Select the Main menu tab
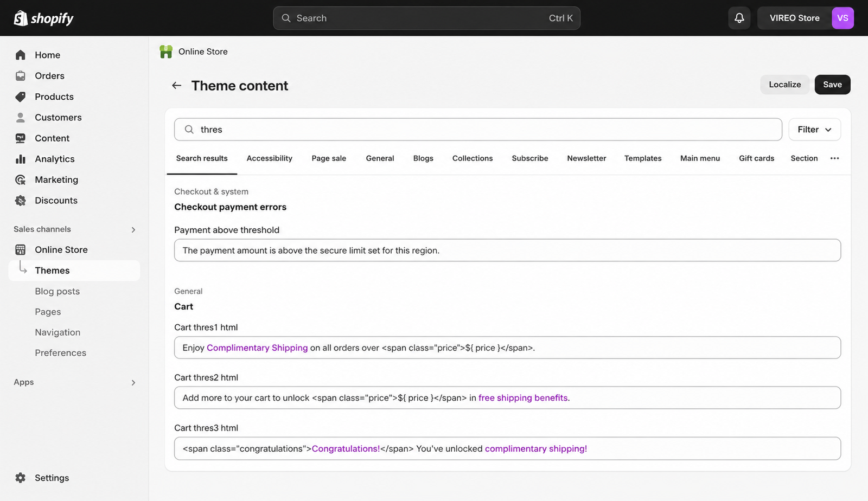 [700, 158]
